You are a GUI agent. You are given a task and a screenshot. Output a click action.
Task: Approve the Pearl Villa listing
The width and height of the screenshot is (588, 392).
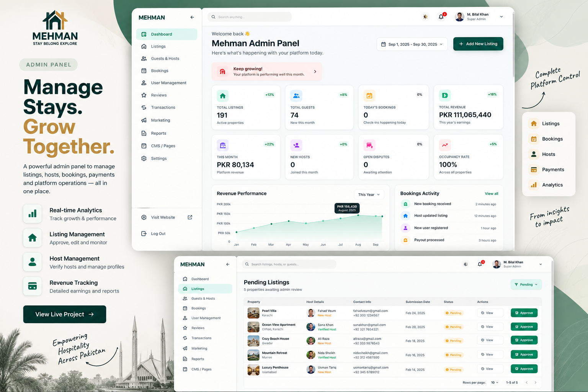click(524, 313)
